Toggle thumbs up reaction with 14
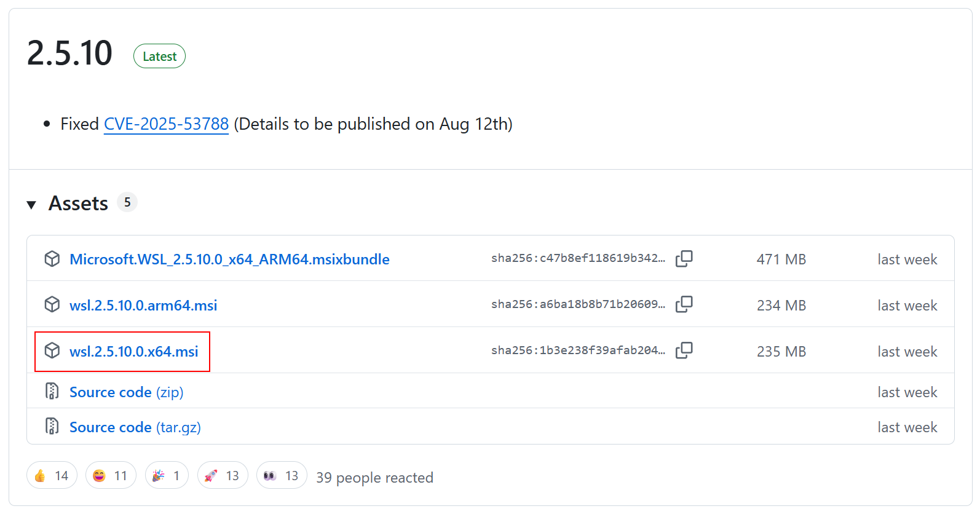The height and width of the screenshot is (514, 980). (x=52, y=475)
